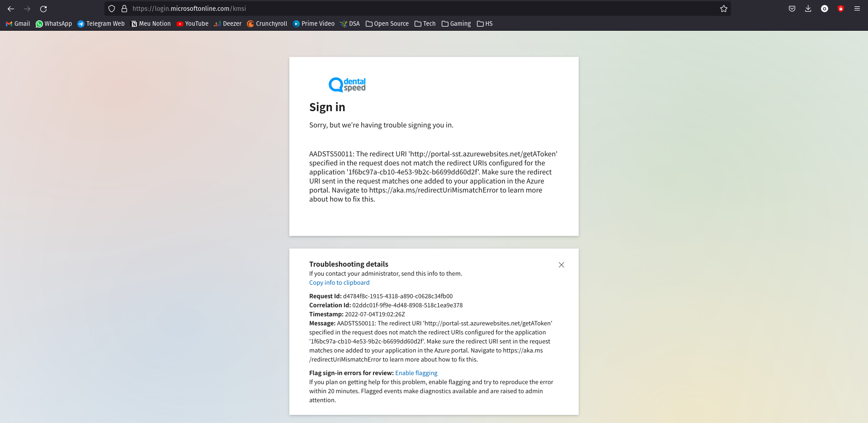Click the Correlation Id value text
This screenshot has height=423, width=868.
point(407,305)
